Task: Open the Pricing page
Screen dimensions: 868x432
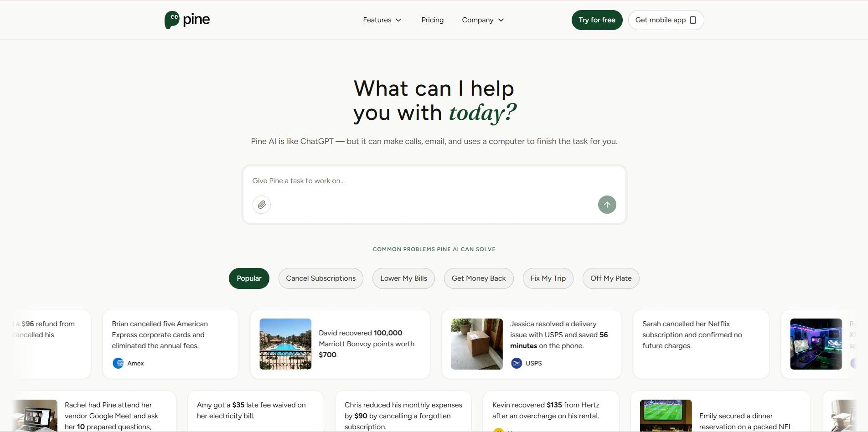Action: [x=432, y=20]
